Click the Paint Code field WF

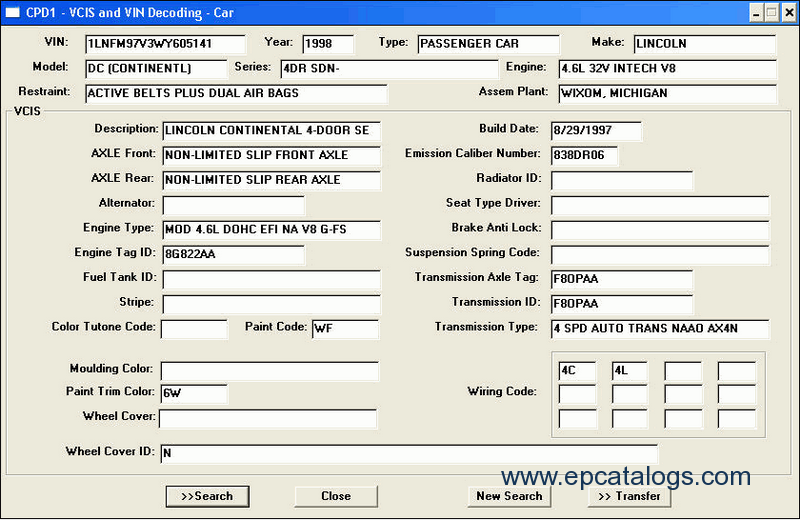(x=345, y=329)
